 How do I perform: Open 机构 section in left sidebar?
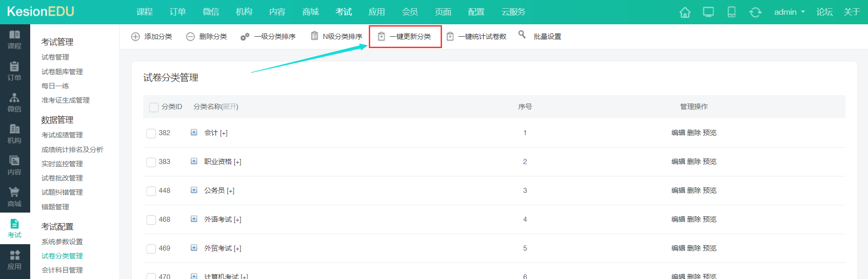pos(15,134)
